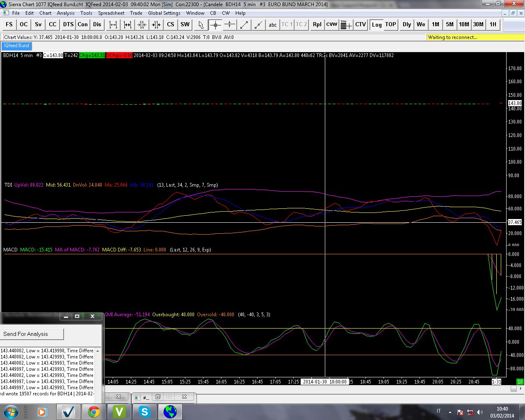Open the Global Settings menu
This screenshot has width=525, height=420.
(164, 13)
